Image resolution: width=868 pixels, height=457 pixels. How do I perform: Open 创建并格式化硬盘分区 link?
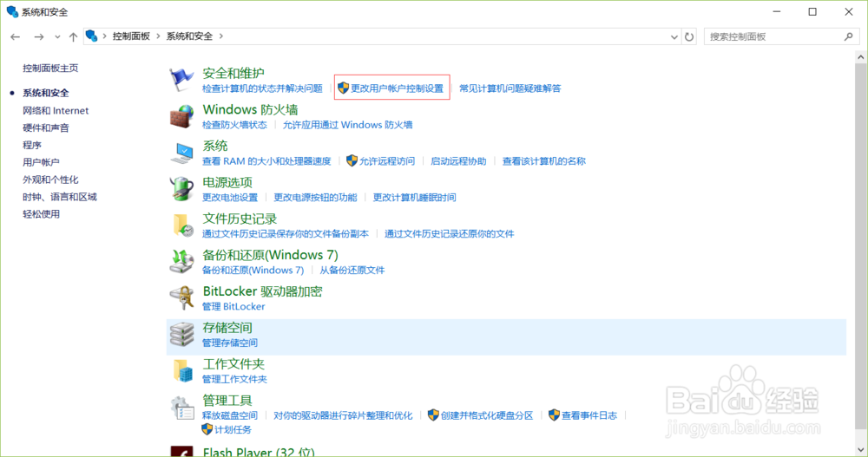487,415
